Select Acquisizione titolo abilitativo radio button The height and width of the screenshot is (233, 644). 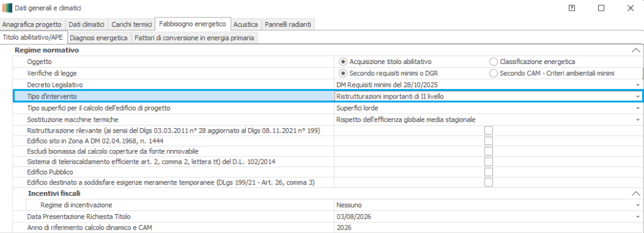pyautogui.click(x=343, y=62)
